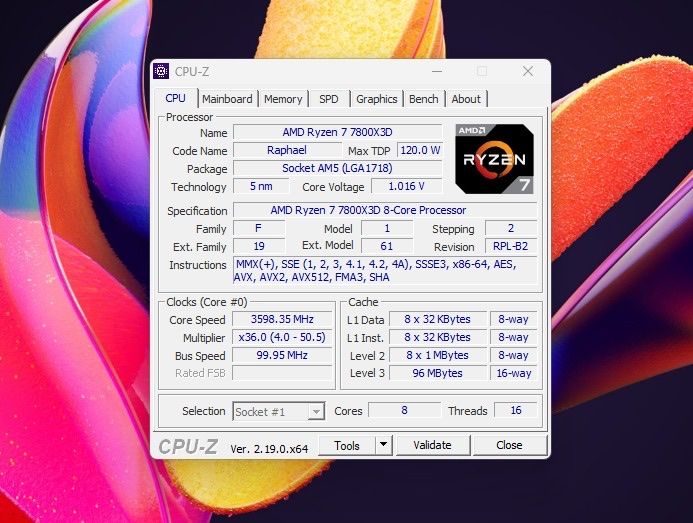Click the L1 Data value 8 x 32 KBytes
The image size is (693, 523).
coord(438,319)
